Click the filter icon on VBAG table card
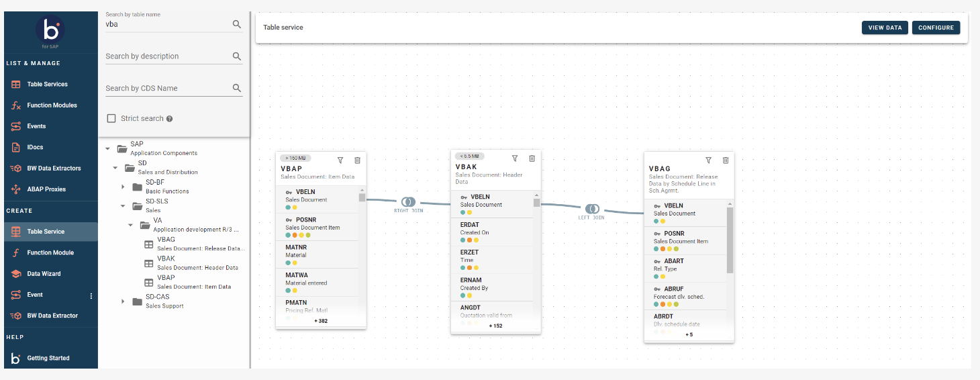Screen dimensions: 980x380 (708, 160)
